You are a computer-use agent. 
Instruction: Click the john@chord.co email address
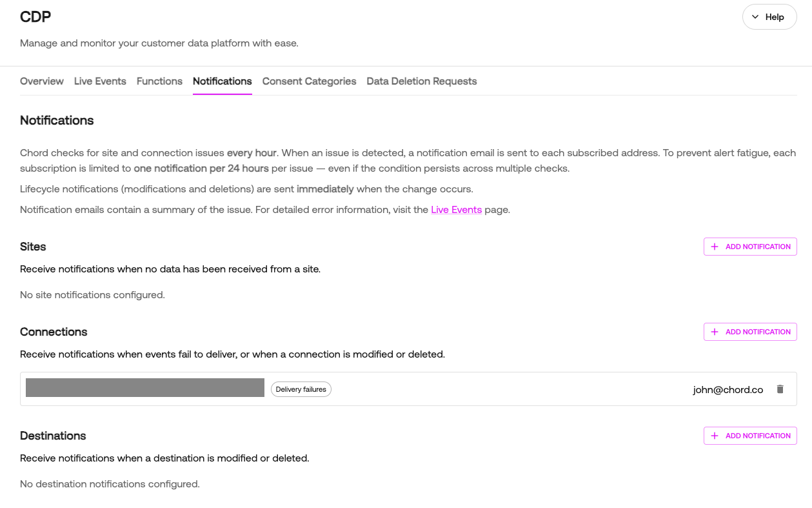pos(728,390)
